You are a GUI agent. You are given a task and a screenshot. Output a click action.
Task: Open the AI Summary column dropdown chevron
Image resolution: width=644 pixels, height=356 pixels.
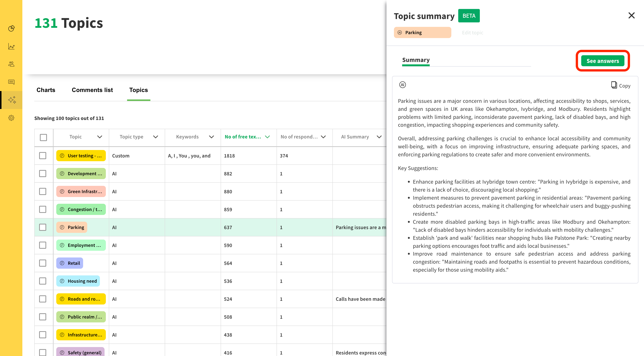point(379,137)
